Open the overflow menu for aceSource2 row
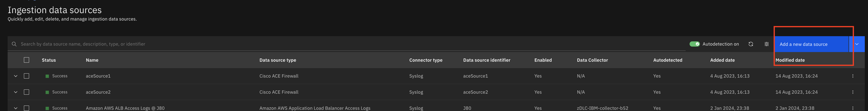Image resolution: width=868 pixels, height=111 pixels. pyautogui.click(x=853, y=92)
